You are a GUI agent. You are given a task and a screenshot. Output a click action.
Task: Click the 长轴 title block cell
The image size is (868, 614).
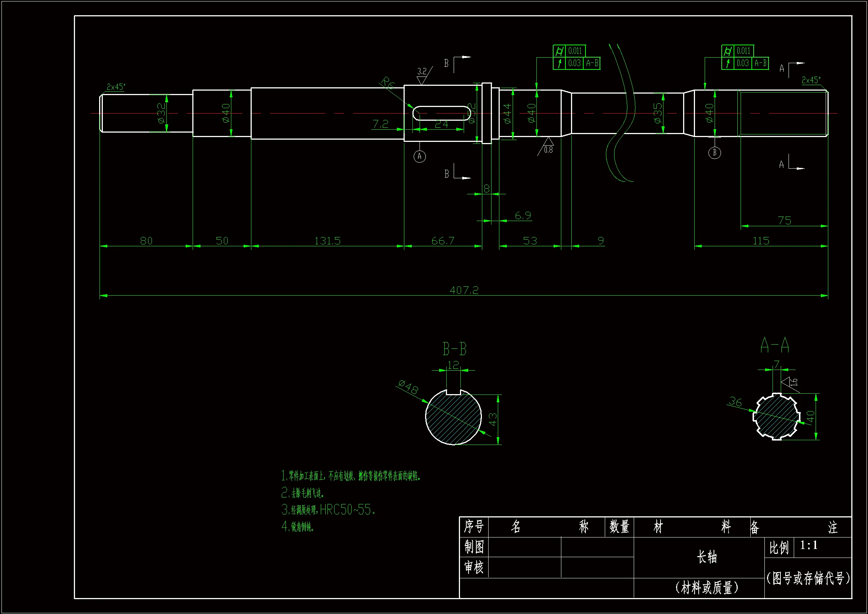click(x=706, y=557)
